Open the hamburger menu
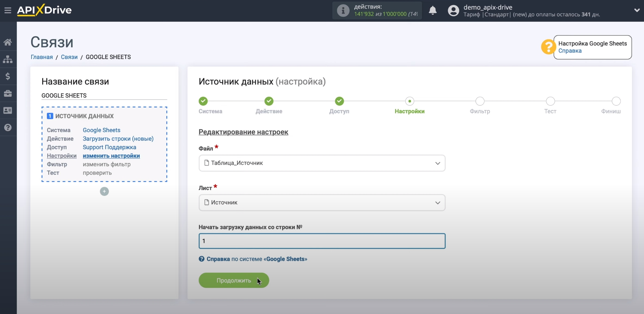 [x=8, y=10]
